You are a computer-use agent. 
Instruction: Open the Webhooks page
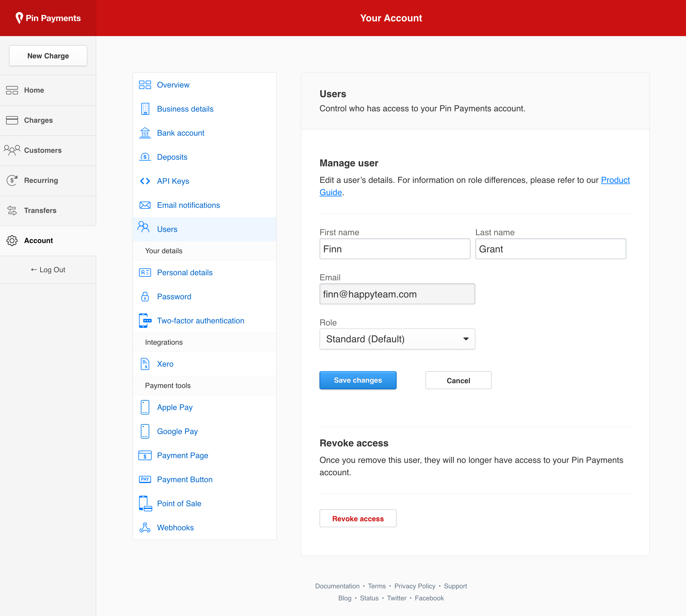[205, 527]
